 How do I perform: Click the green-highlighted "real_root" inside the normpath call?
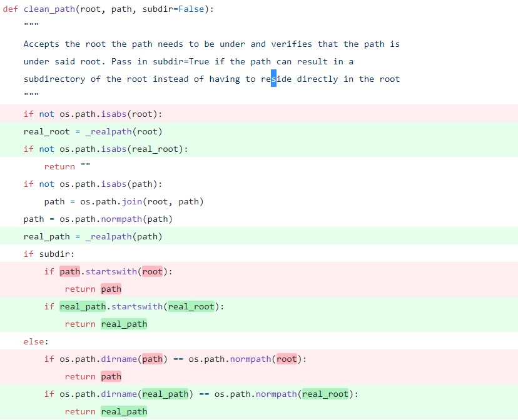(325, 394)
